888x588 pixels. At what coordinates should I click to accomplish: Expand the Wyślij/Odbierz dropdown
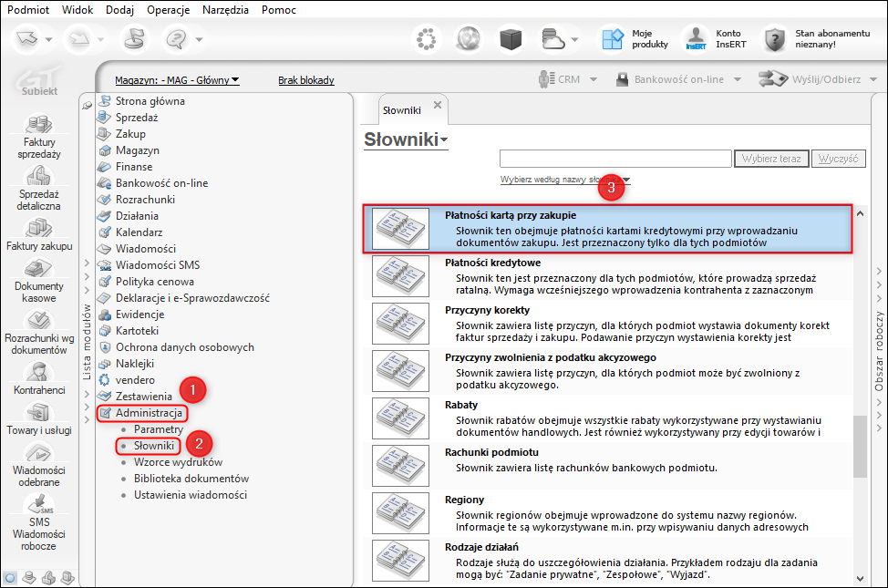point(873,80)
